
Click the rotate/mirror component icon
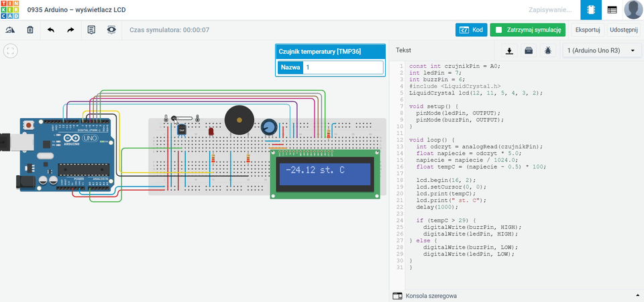click(10, 30)
